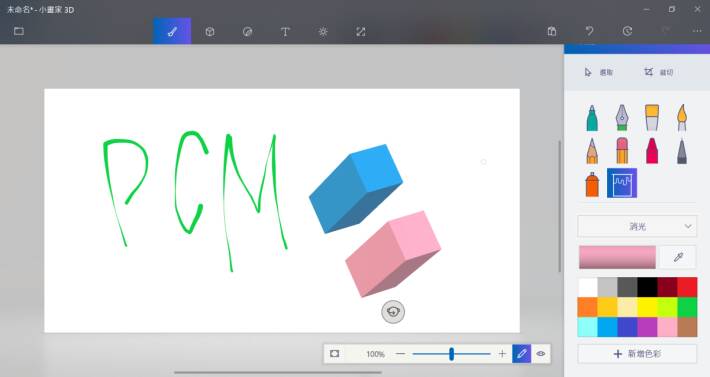710x377 pixels.
Task: Pick the green color swatch
Action: pyautogui.click(x=687, y=307)
